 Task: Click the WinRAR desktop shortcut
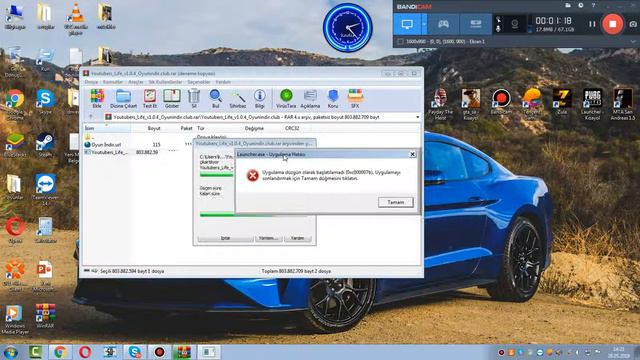[x=45, y=316]
